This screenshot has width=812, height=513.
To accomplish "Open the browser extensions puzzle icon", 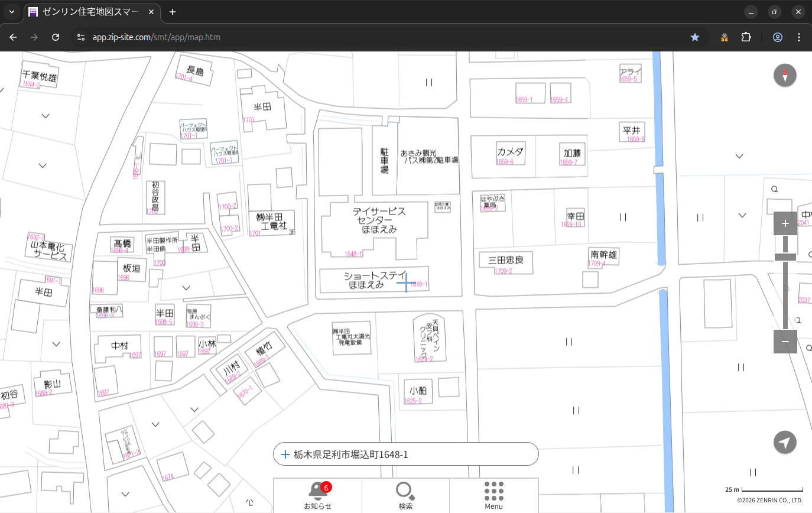I will [746, 37].
